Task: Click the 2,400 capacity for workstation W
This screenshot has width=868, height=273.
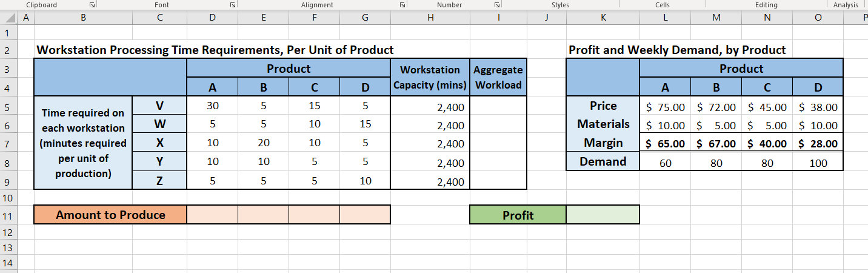Action: pos(430,125)
